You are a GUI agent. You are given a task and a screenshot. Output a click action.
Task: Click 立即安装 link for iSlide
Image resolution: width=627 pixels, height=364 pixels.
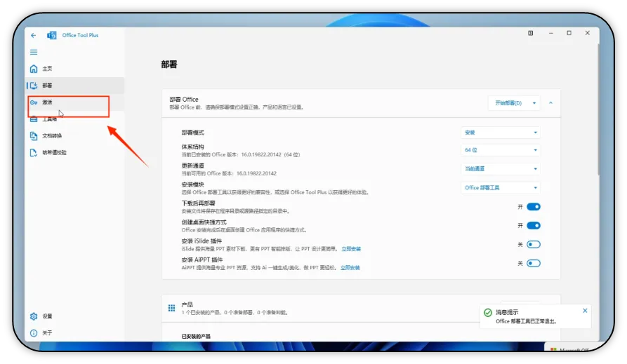[x=351, y=249]
